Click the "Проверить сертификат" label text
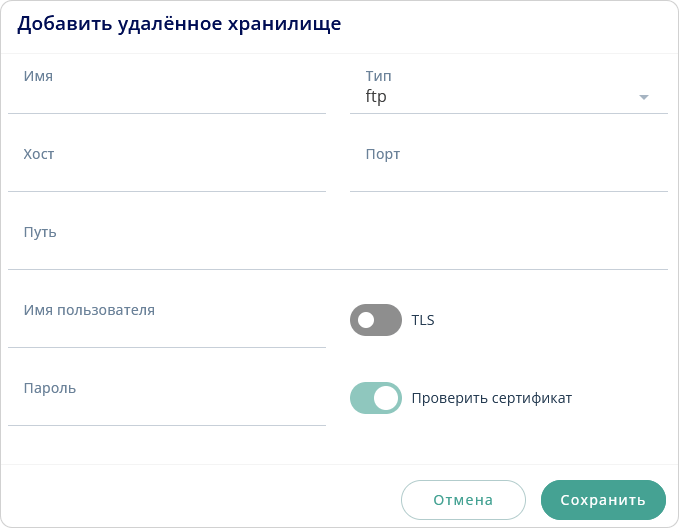Image resolution: width=679 pixels, height=528 pixels. [492, 398]
